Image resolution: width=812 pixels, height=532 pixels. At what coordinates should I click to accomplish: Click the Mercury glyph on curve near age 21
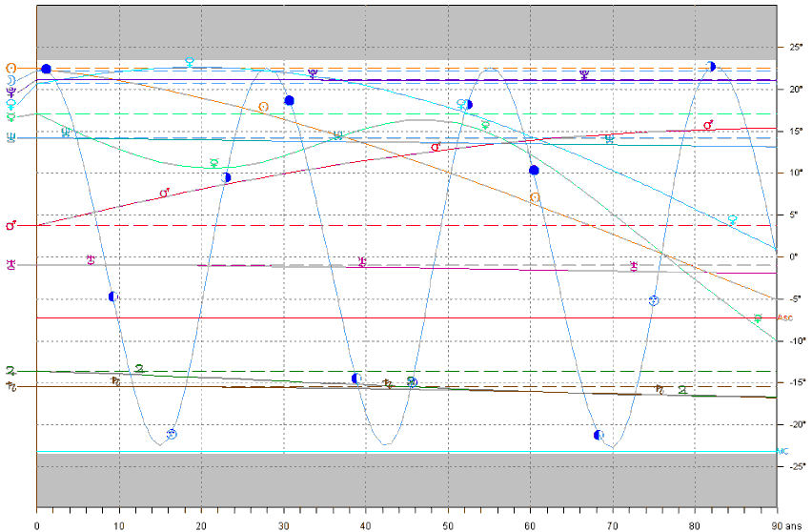point(214,163)
